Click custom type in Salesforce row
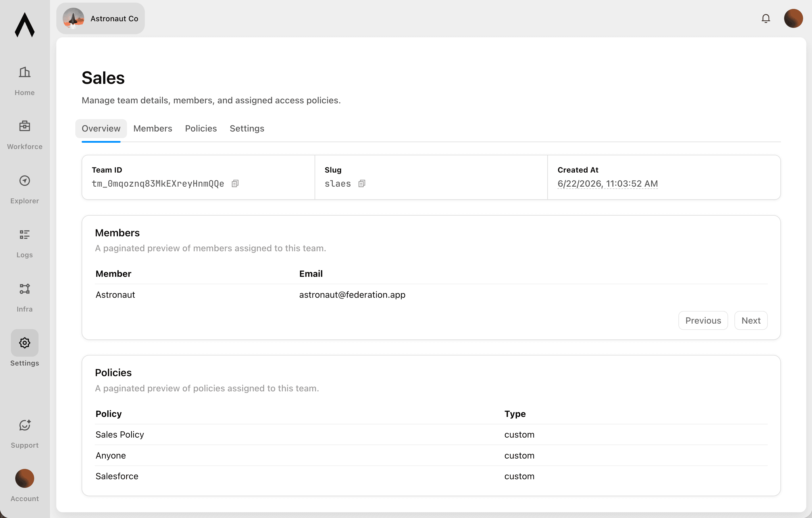The image size is (812, 518). pyautogui.click(x=519, y=476)
